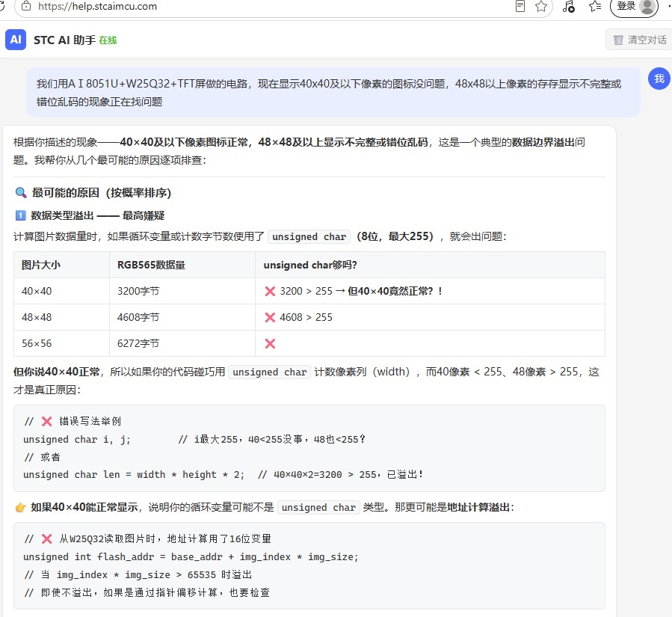Click the first inline code unsigned char
672x617 pixels.
tap(309, 236)
